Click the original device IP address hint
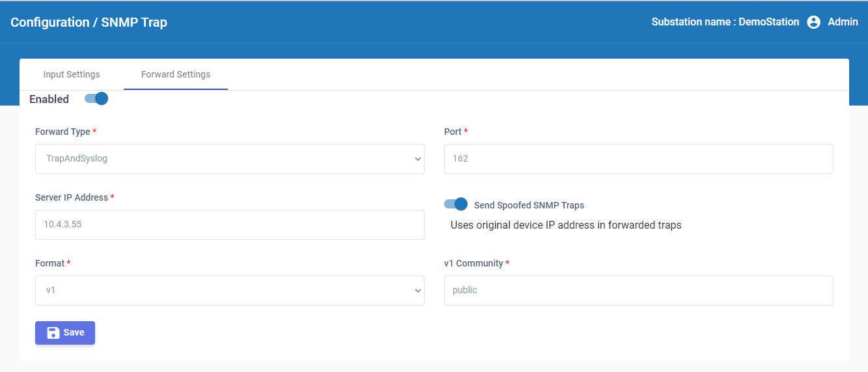This screenshot has width=868, height=372. pos(566,225)
